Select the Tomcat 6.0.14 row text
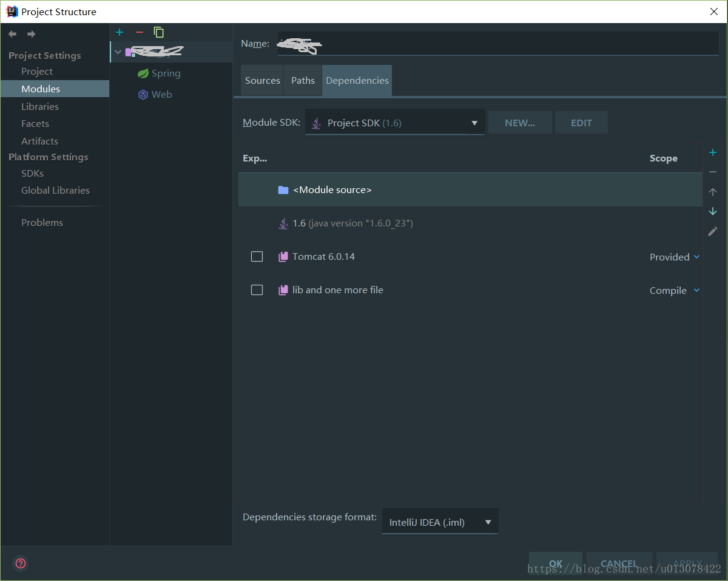The height and width of the screenshot is (581, 728). pyautogui.click(x=323, y=257)
